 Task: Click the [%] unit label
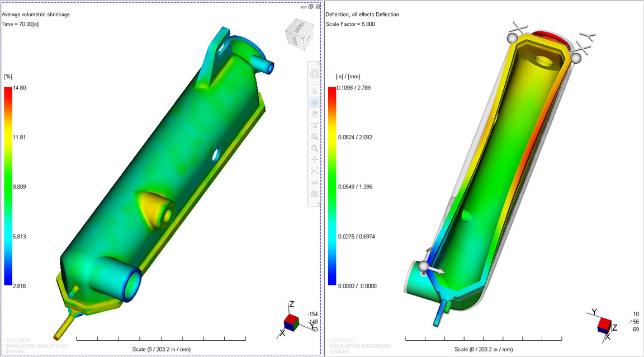pyautogui.click(x=8, y=77)
